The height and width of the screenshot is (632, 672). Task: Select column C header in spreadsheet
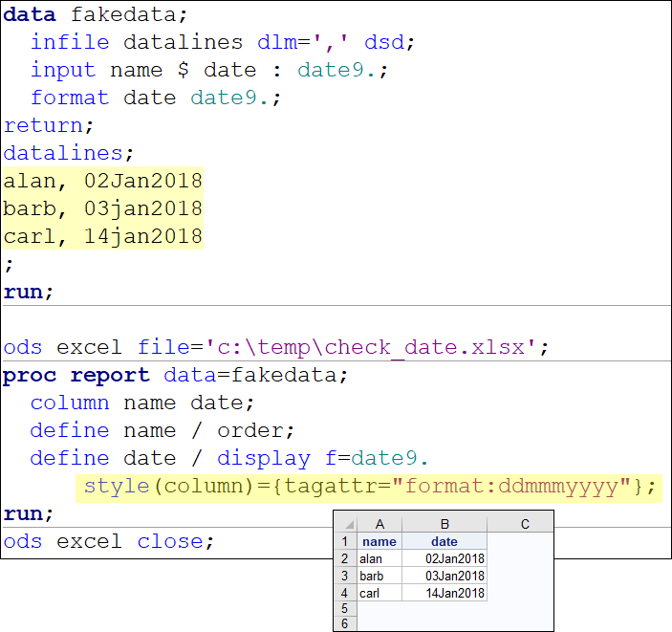[524, 525]
